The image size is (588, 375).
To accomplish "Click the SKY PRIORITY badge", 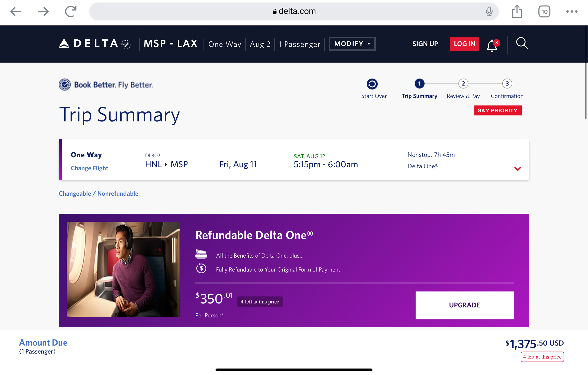I will pyautogui.click(x=498, y=110).
